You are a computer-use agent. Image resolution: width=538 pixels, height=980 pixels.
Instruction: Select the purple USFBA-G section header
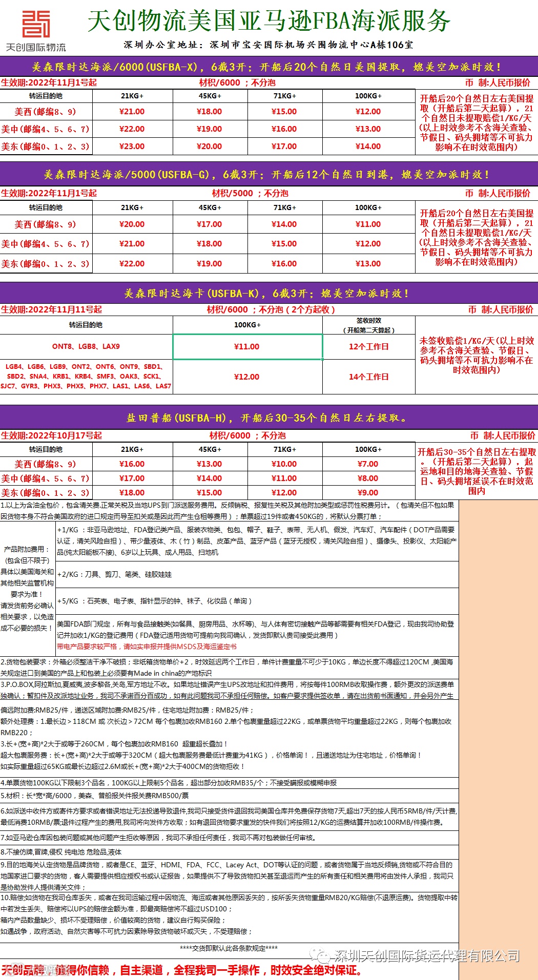268,175
